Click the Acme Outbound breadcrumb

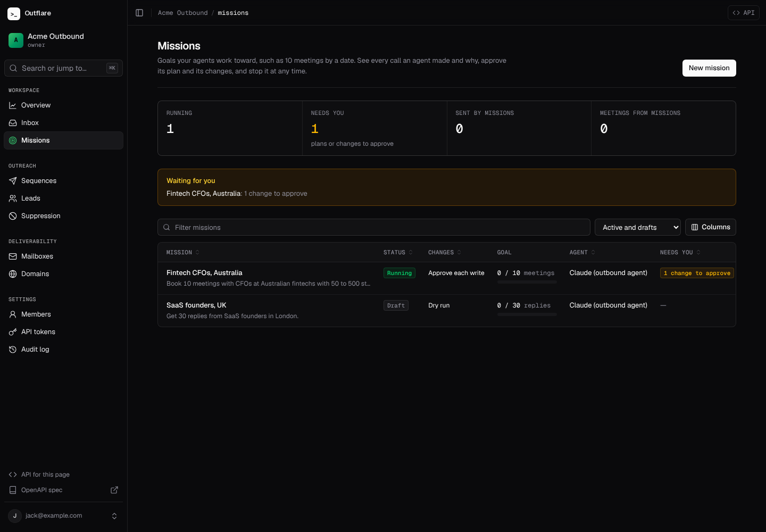point(183,13)
